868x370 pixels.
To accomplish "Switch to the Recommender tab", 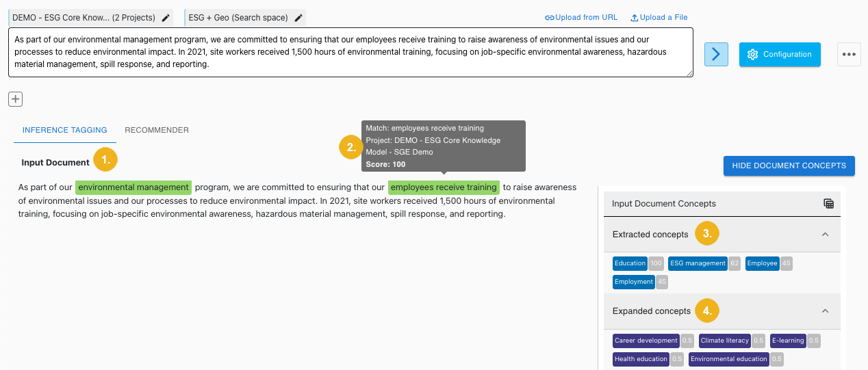I will 157,130.
